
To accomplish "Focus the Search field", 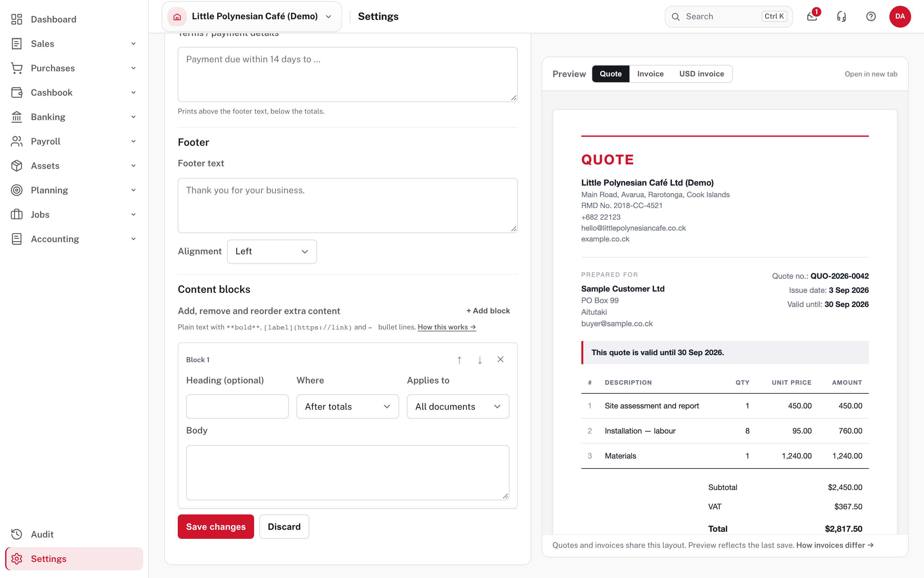I will click(729, 16).
